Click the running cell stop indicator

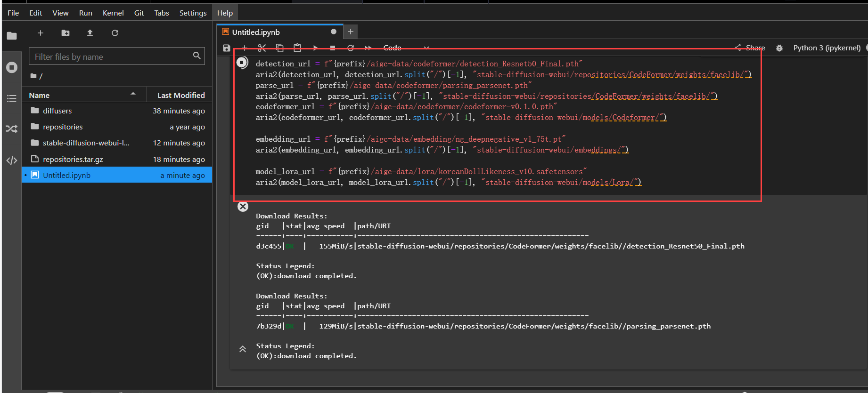(242, 62)
